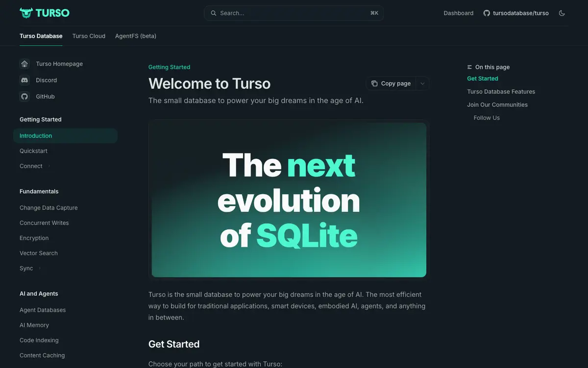
Task: Click the Discord icon in sidebar
Action: 24,80
